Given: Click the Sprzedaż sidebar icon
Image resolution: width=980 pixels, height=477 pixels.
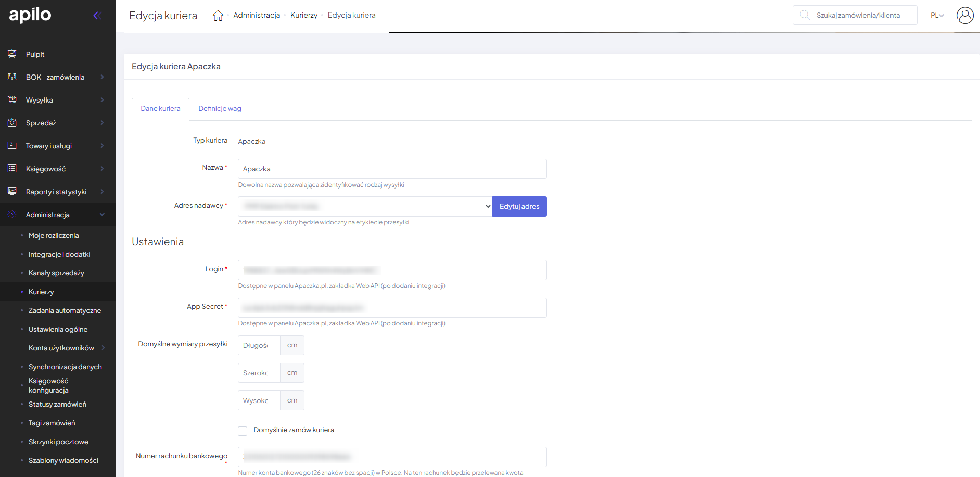Looking at the screenshot, I should click(12, 122).
